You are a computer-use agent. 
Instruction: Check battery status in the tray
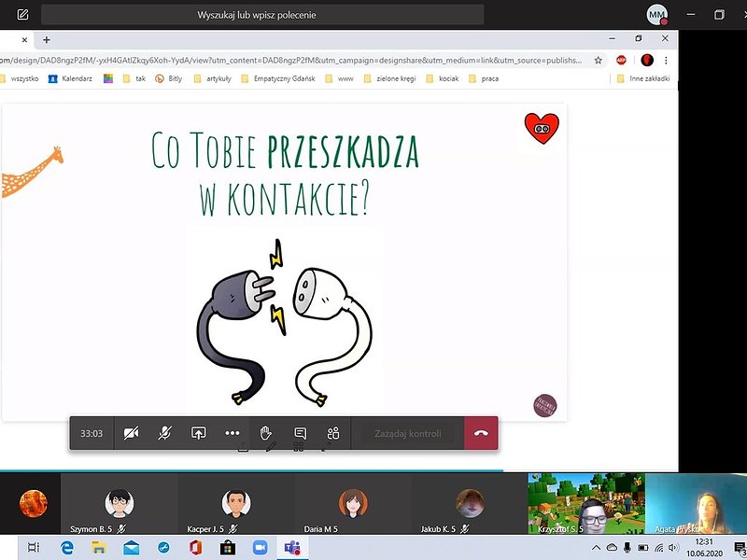point(643,548)
